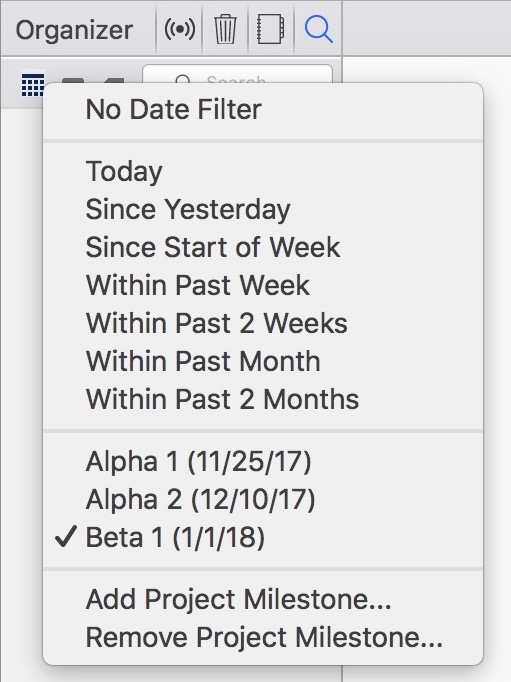Click the blue magnifying glass search icon
511x682 pixels.
coord(318,29)
